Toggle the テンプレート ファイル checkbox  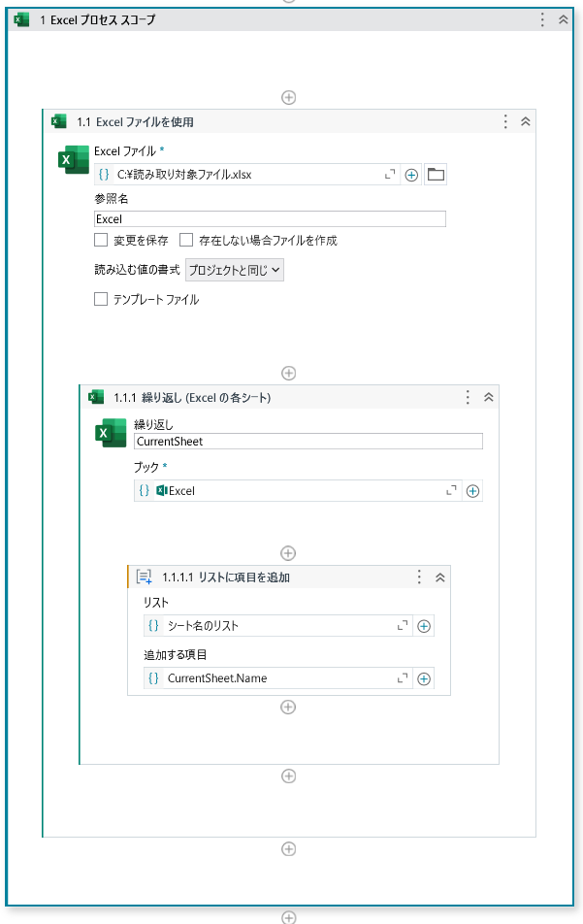click(x=101, y=299)
